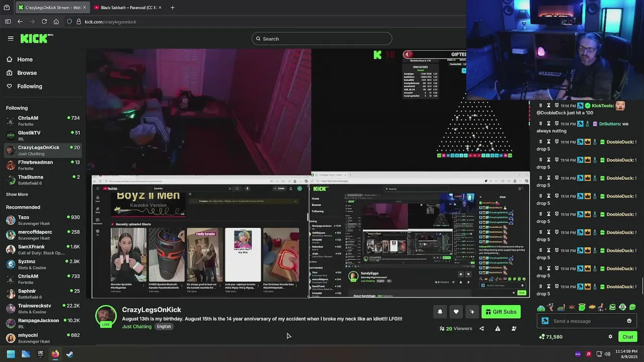644x362 pixels.
Task: Report the stream with warning triangle icon
Action: (x=498, y=328)
